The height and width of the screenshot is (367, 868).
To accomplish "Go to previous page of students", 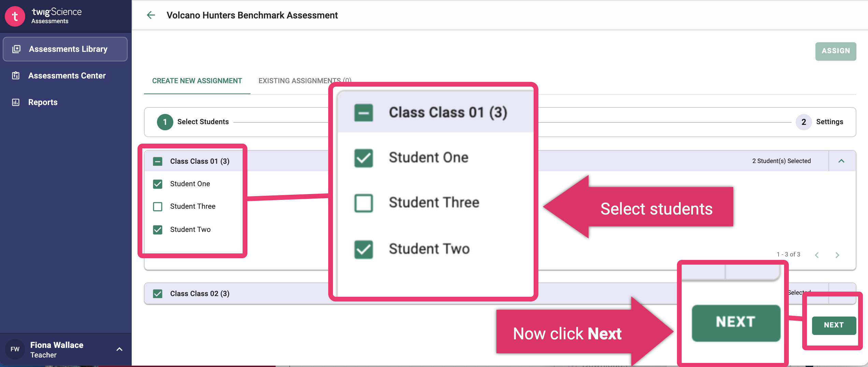I will pos(817,255).
